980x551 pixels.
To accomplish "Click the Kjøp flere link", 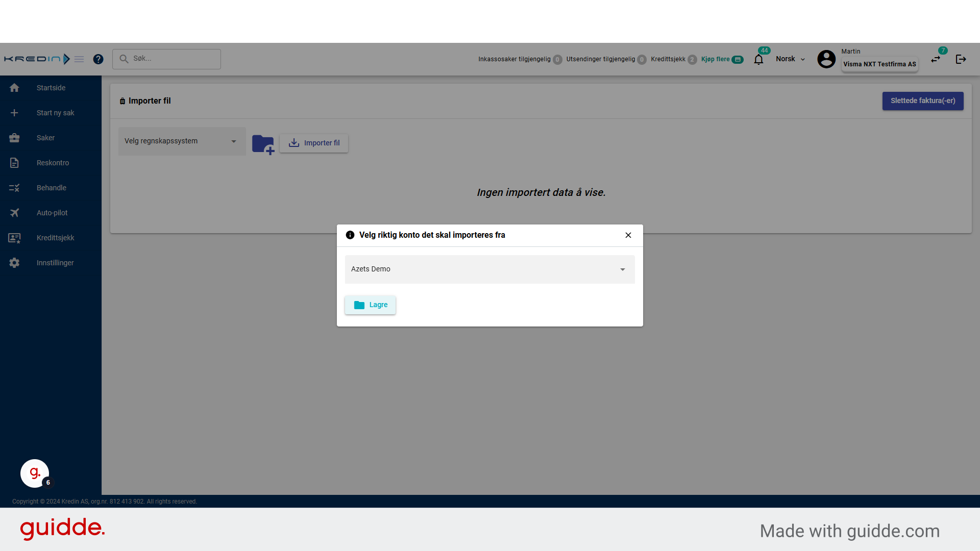I will click(x=716, y=59).
